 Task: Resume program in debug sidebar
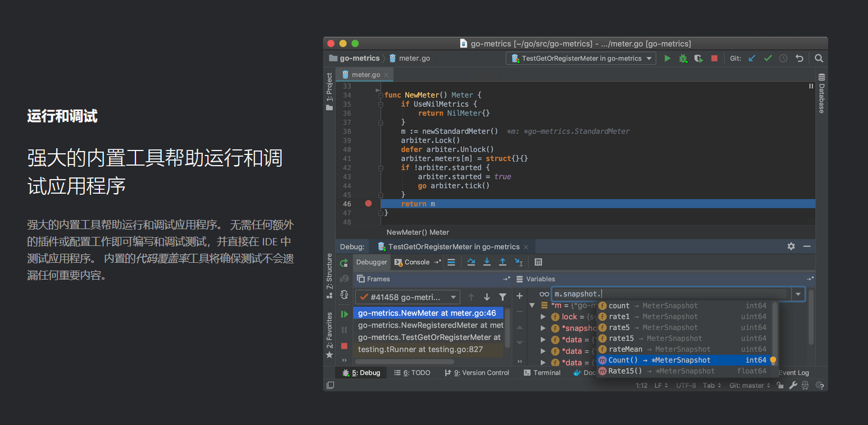[344, 314]
